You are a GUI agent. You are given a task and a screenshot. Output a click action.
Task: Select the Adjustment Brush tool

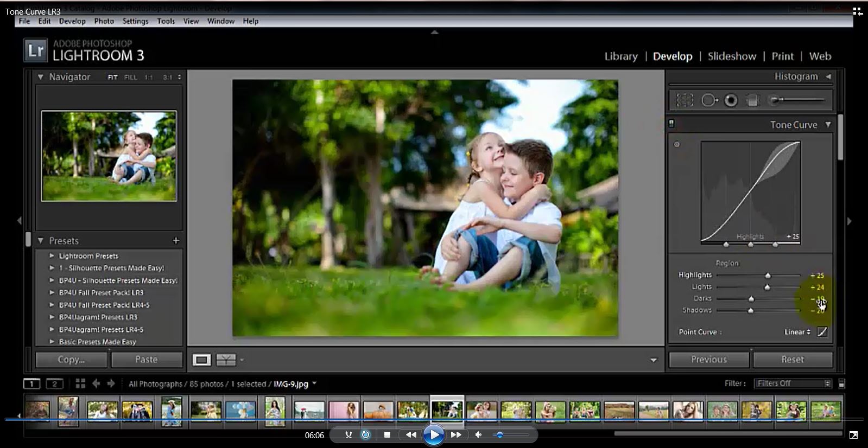797,100
